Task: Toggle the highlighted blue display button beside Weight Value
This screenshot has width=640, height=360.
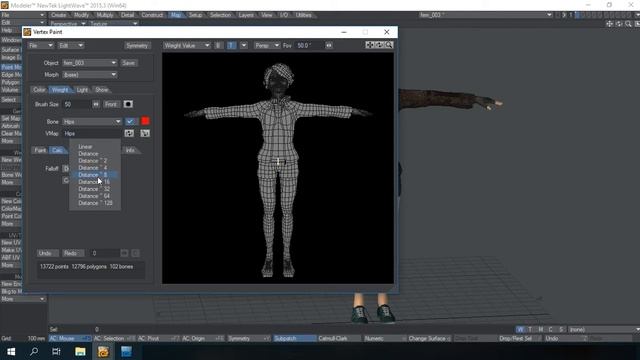Action: [231, 45]
